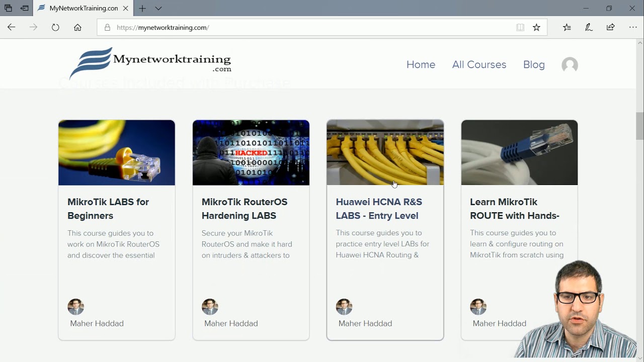The height and width of the screenshot is (362, 644).
Task: Add page to favorites with star icon
Action: [536, 27]
